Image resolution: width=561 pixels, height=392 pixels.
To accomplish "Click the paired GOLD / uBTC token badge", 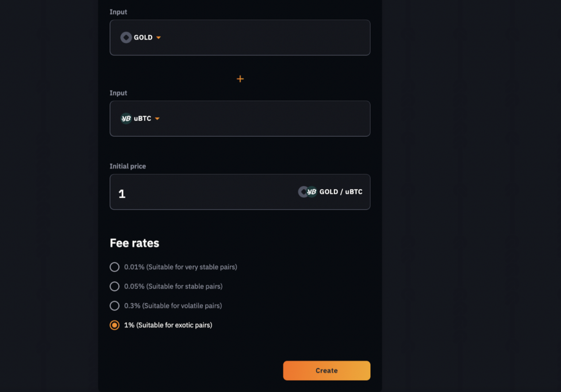I will click(x=308, y=192).
